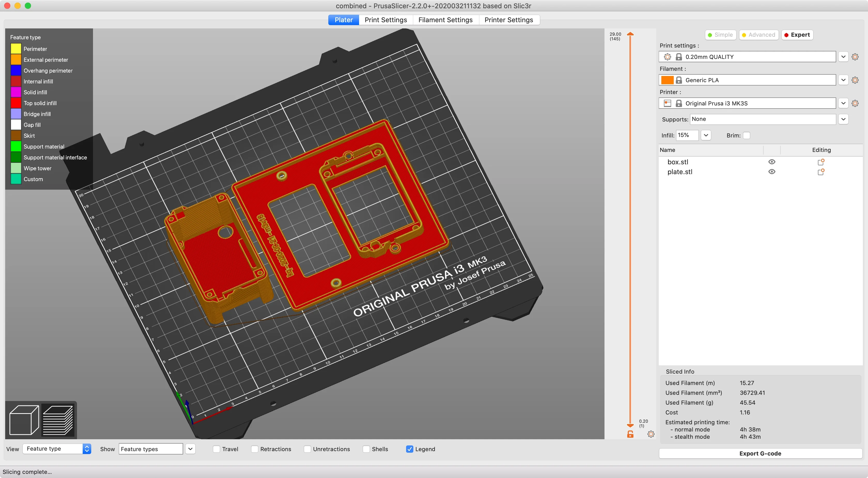This screenshot has width=868, height=478.
Task: Click the layer slider settings cog icon
Action: click(651, 434)
